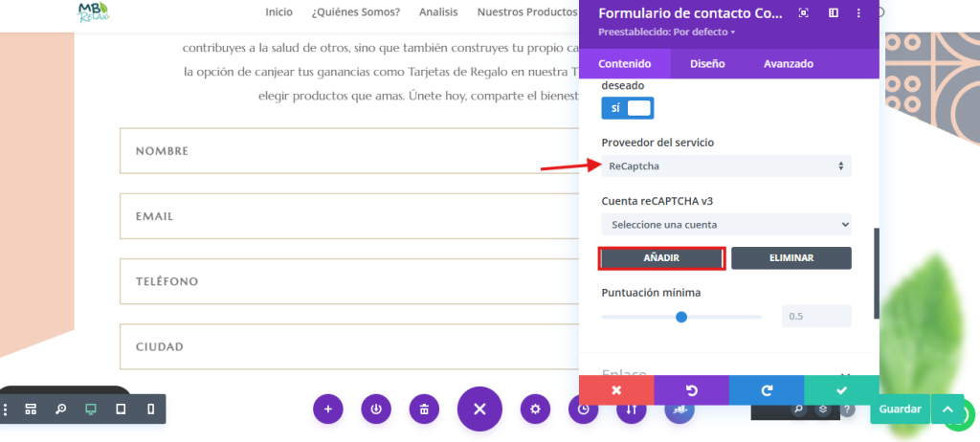Activate the zoom out view icon
The image size is (980, 442).
click(x=60, y=409)
